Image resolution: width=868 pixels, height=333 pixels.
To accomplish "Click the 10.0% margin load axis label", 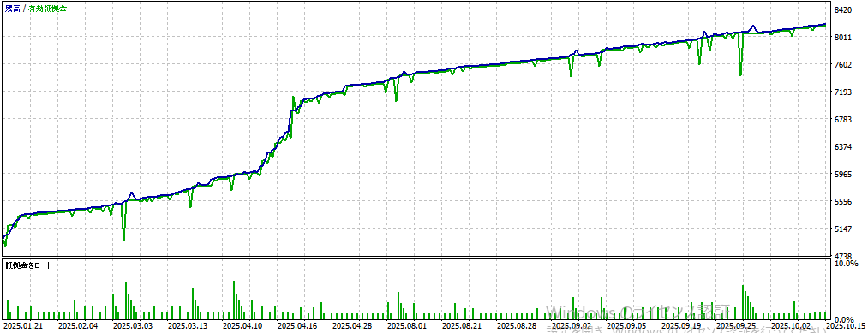I will pos(846,264).
